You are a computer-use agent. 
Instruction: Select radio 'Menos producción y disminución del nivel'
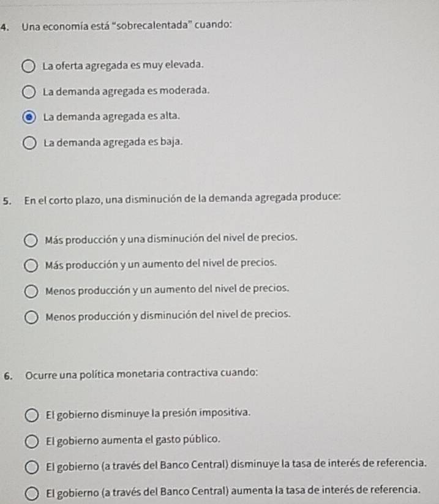(31, 317)
